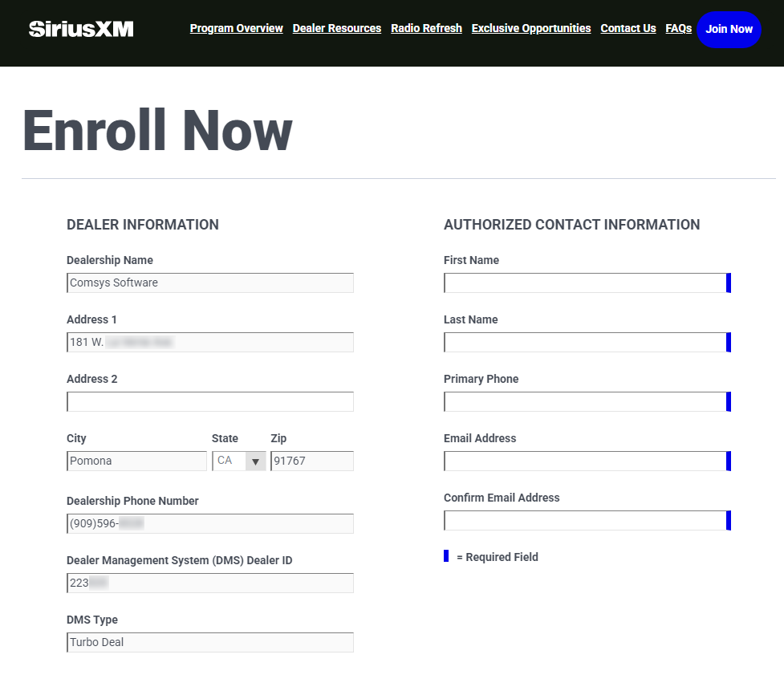Viewport: 784px width, 683px height.
Task: Click the 'First Name' label
Action: [x=471, y=260]
